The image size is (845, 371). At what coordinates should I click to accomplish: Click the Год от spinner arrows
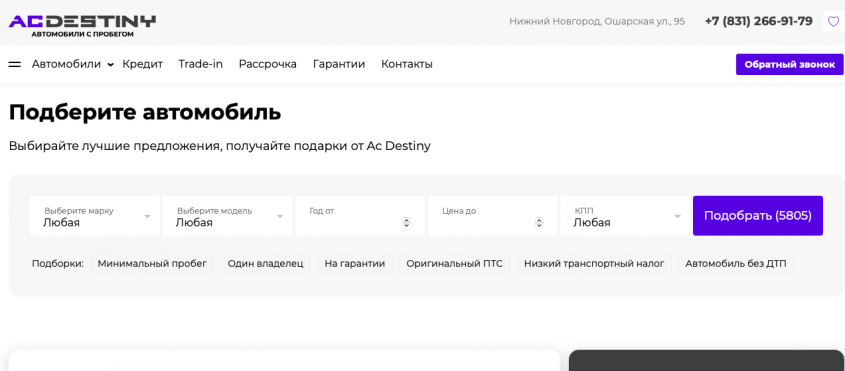tap(406, 223)
